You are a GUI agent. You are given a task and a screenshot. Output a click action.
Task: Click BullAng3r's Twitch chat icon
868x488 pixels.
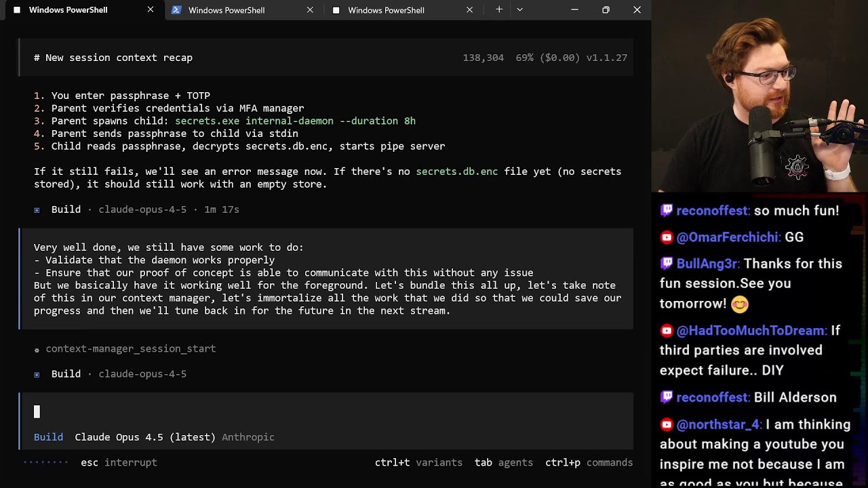(x=667, y=264)
